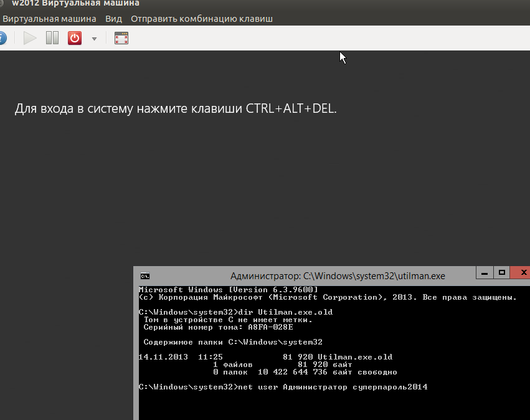Viewport: 530px width, 420px height.
Task: Toggle fullscreen console view icon
Action: [121, 38]
